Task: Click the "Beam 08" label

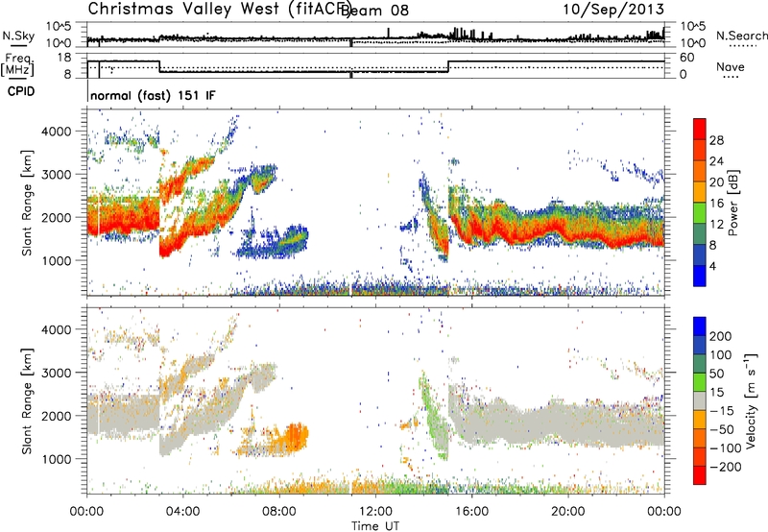Action: click(x=374, y=11)
